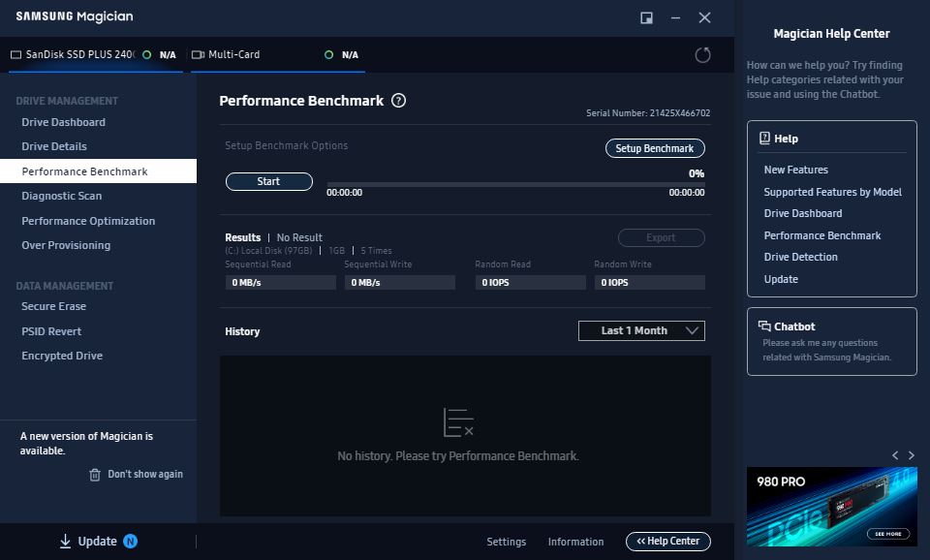Open Drive Dashboard help link

point(802,213)
